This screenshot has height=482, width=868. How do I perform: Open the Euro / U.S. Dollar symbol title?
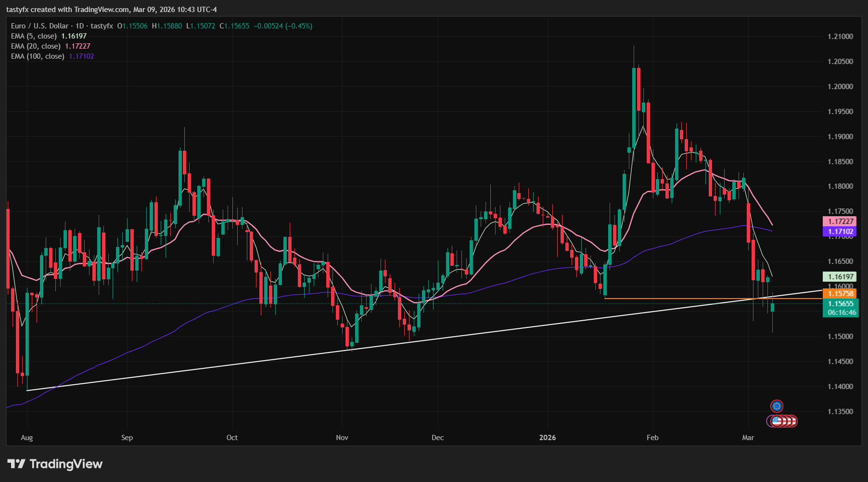pos(38,26)
